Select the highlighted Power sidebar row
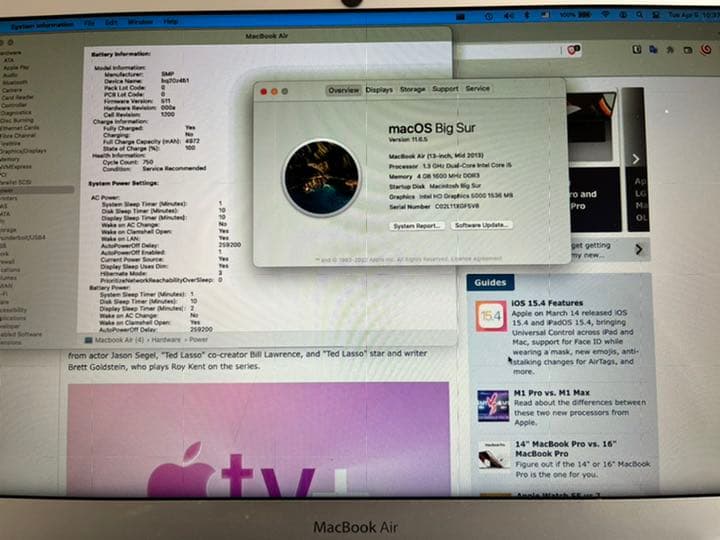Image resolution: width=720 pixels, height=540 pixels. tap(37, 190)
